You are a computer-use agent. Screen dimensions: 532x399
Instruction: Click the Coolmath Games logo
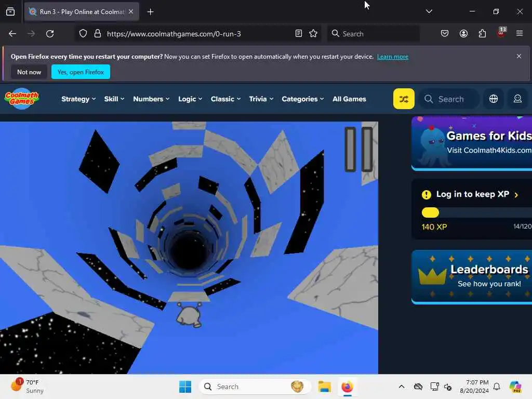coord(22,99)
